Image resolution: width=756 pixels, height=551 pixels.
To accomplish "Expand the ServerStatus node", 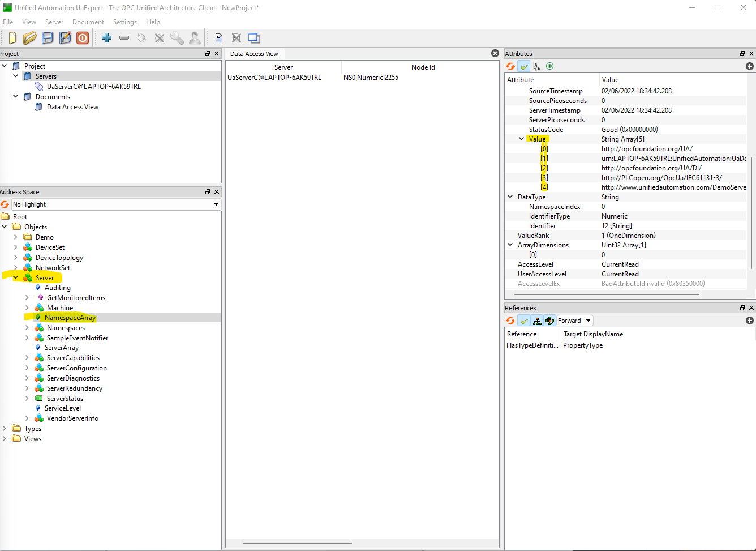I will [x=27, y=398].
